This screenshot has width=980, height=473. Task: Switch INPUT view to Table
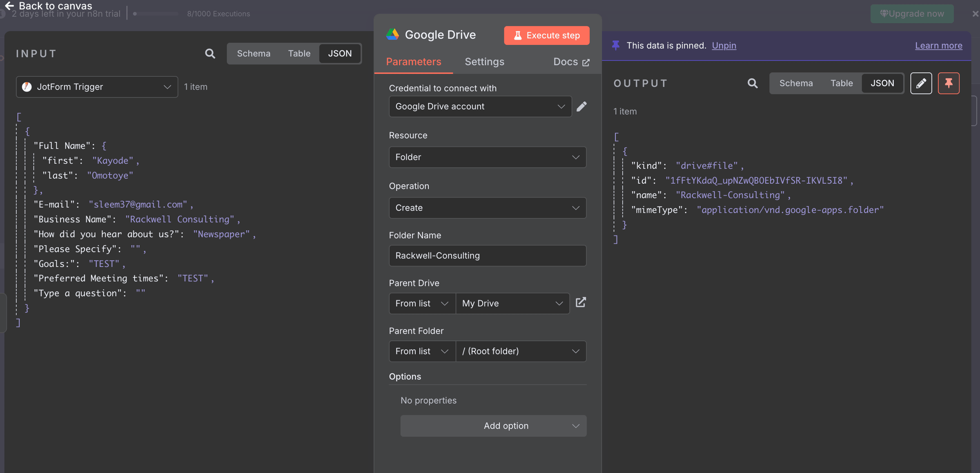pyautogui.click(x=299, y=53)
